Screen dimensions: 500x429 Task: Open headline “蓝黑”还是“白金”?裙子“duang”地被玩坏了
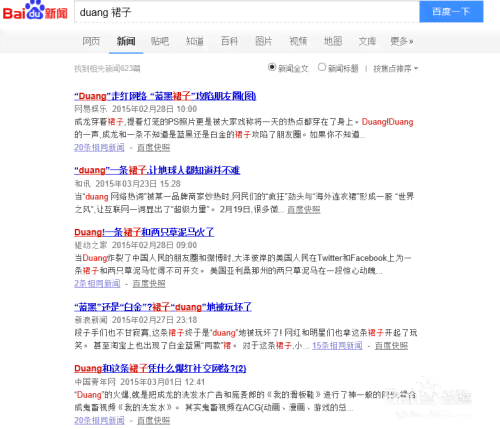point(163,307)
